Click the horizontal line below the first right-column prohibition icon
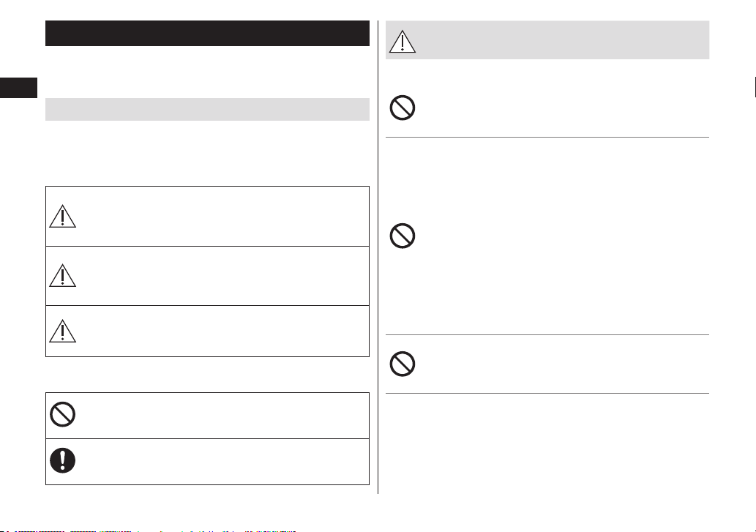756x532 pixels. click(x=547, y=138)
